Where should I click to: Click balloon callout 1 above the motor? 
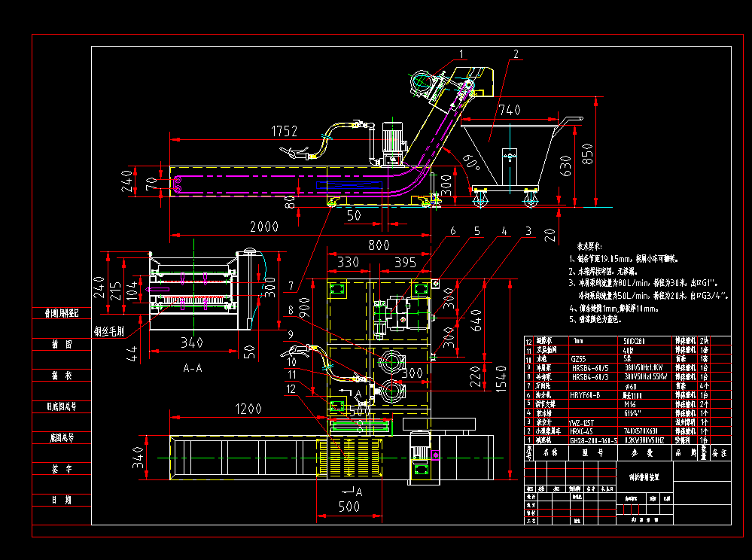point(460,54)
